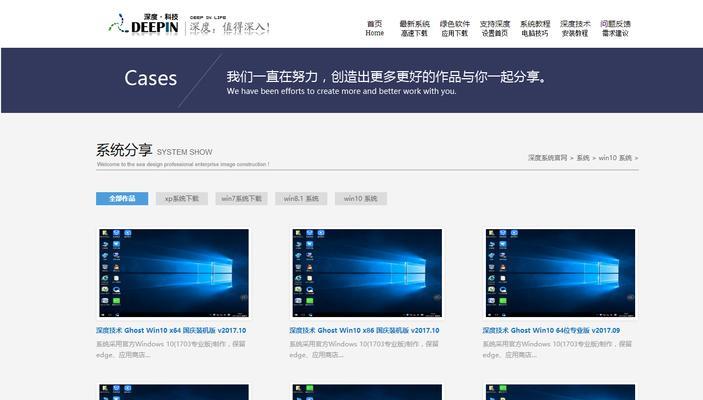Image resolution: width=703 pixels, height=400 pixels.
Task: Click description text under Win10 x86 国庆装机版
Action: click(x=364, y=349)
